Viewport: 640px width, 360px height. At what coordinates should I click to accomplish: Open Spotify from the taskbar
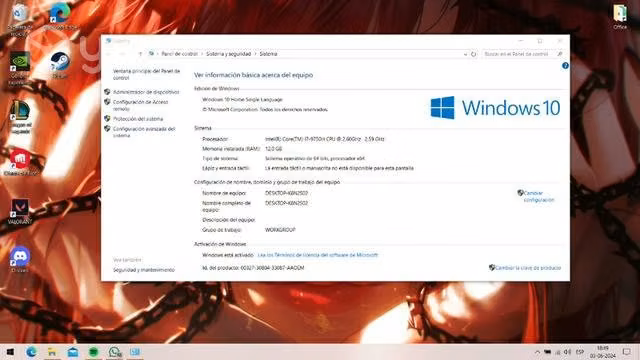click(x=93, y=352)
